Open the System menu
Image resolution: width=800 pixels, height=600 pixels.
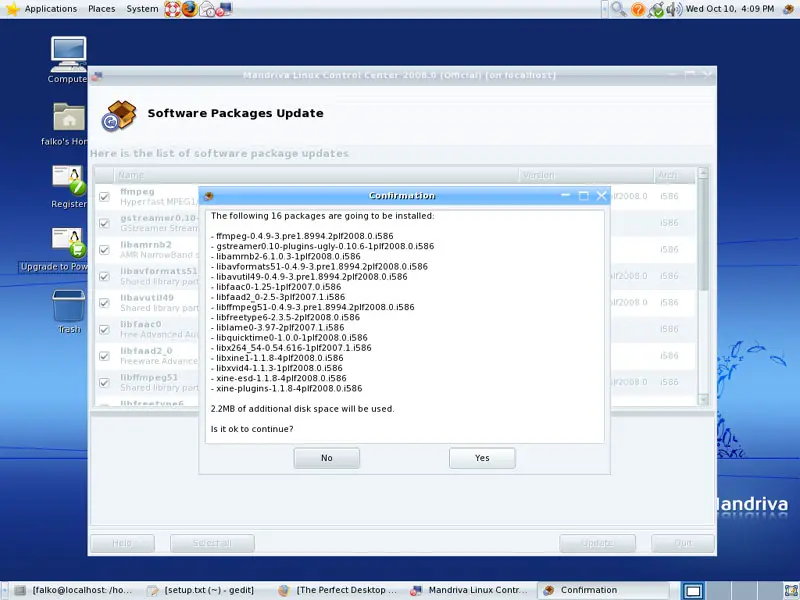tap(142, 9)
